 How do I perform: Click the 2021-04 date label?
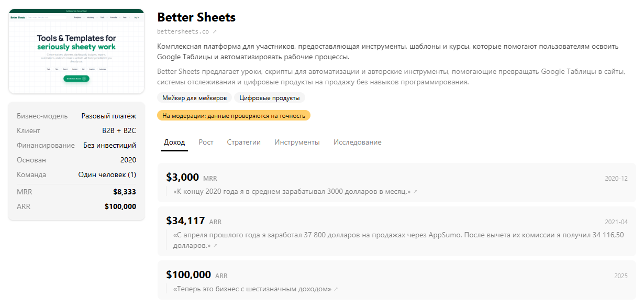(x=616, y=222)
